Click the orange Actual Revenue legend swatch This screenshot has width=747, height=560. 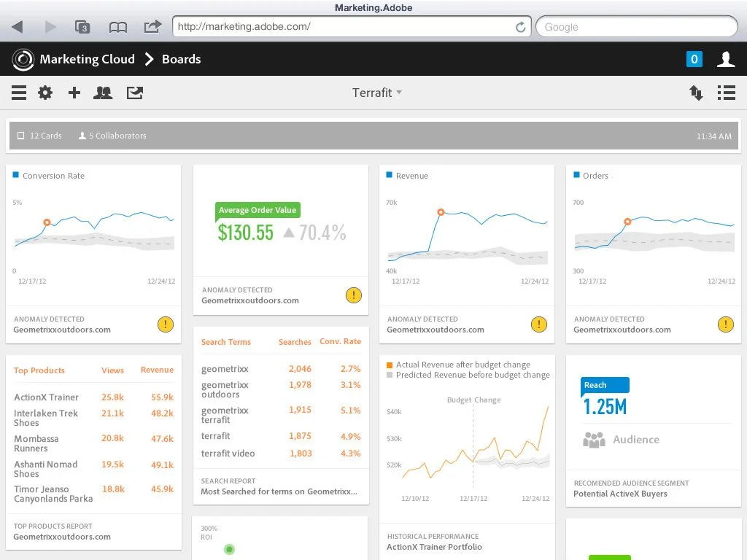coord(390,365)
